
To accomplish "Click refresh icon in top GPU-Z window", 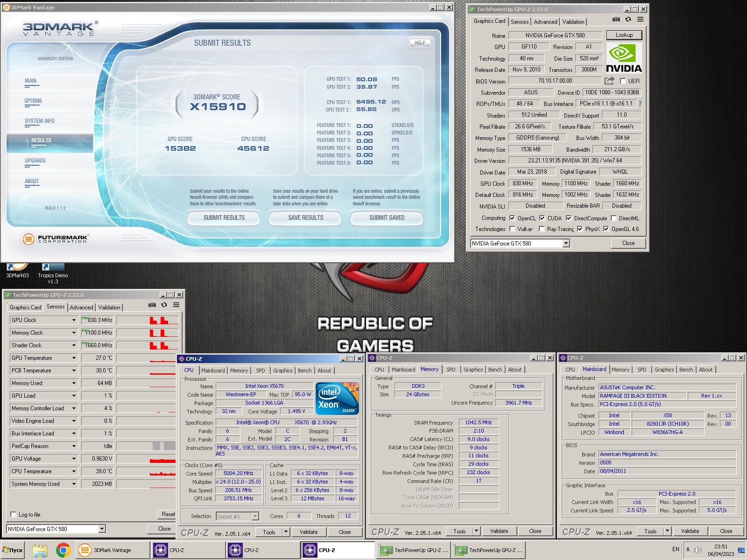I will [628, 19].
